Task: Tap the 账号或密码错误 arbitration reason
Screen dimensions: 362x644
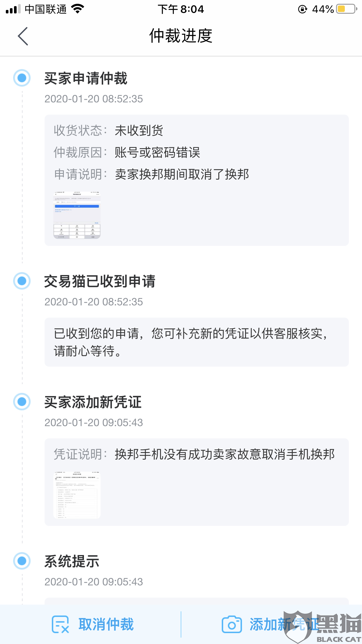Action: (x=157, y=152)
